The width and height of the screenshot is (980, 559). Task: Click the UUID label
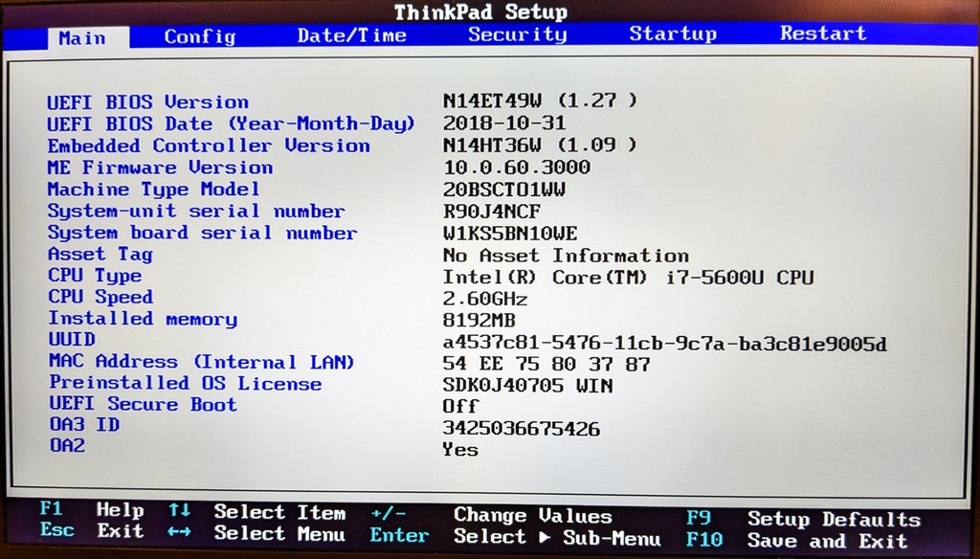[73, 340]
